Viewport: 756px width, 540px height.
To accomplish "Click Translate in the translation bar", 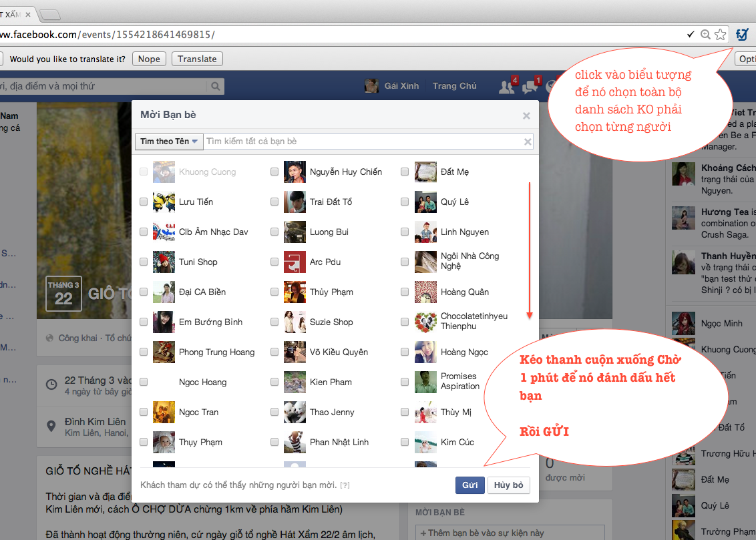I will pyautogui.click(x=197, y=59).
